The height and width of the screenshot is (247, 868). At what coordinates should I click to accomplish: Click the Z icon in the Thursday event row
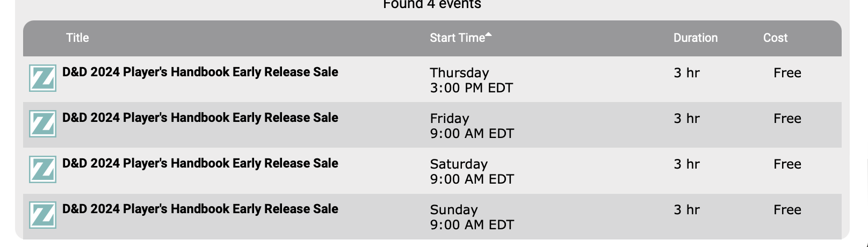[42, 78]
